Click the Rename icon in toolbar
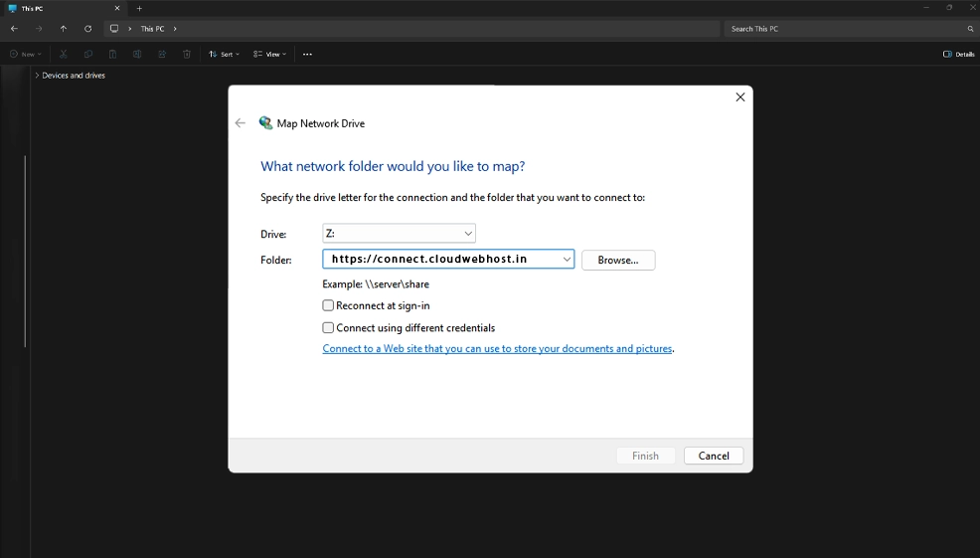 [x=137, y=55]
